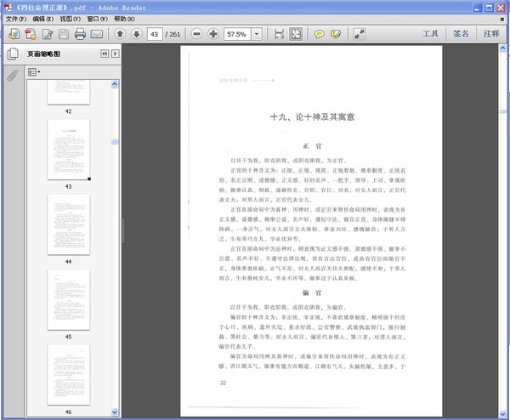The width and height of the screenshot is (510, 420).
Task: Select page 45 thumbnail
Action: (x=69, y=299)
